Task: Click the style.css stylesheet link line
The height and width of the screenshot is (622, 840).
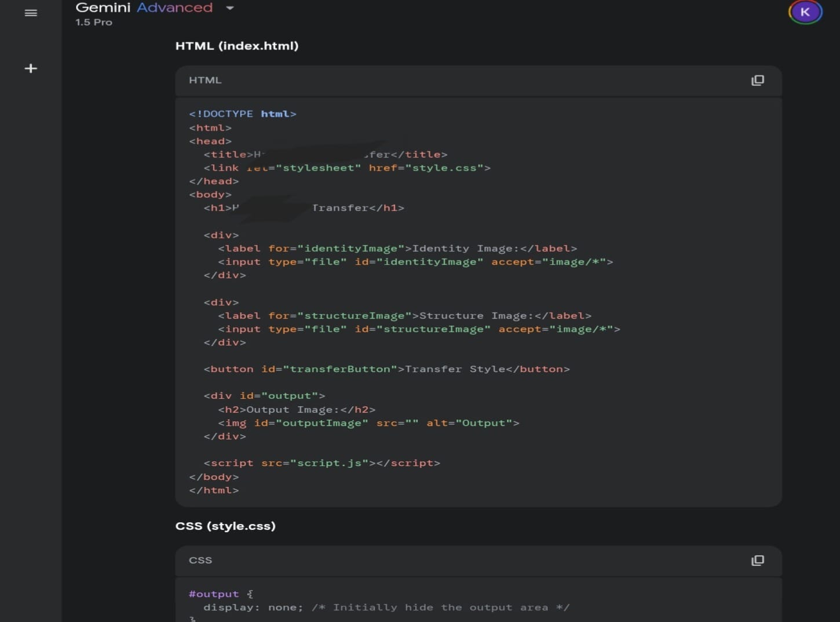Action: [x=346, y=168]
